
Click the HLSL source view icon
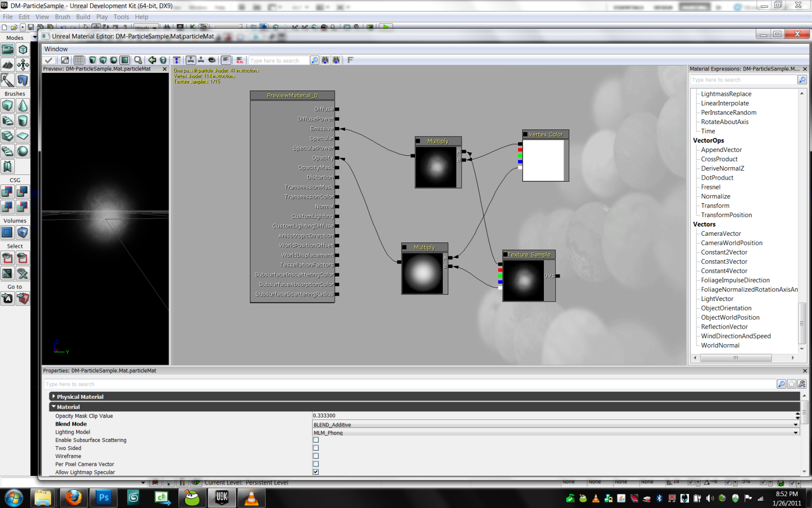[x=239, y=60]
